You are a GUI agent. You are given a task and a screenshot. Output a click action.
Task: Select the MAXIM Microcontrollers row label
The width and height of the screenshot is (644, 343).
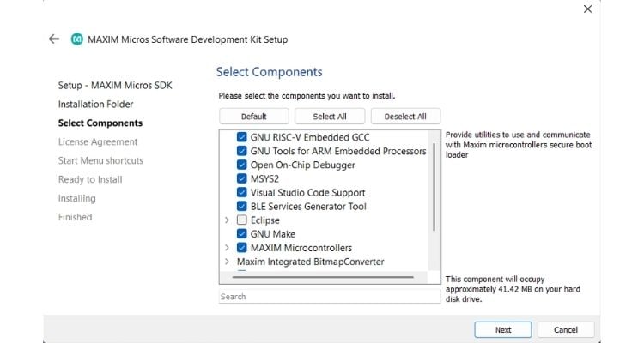coord(301,248)
